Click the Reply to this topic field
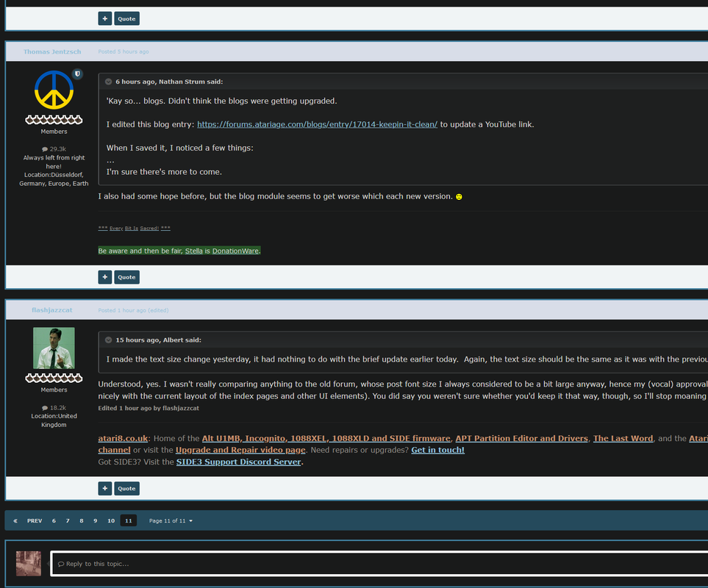The image size is (708, 588). pos(379,564)
